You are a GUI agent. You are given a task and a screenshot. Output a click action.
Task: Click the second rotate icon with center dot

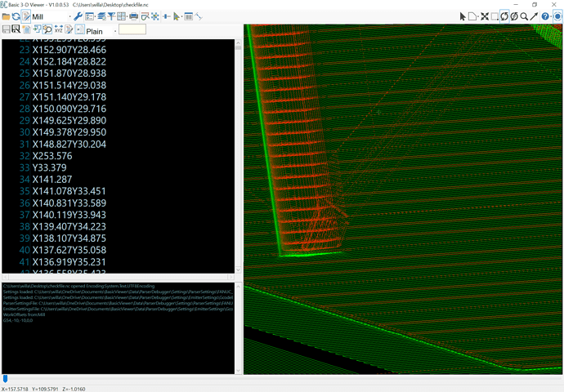pos(514,16)
